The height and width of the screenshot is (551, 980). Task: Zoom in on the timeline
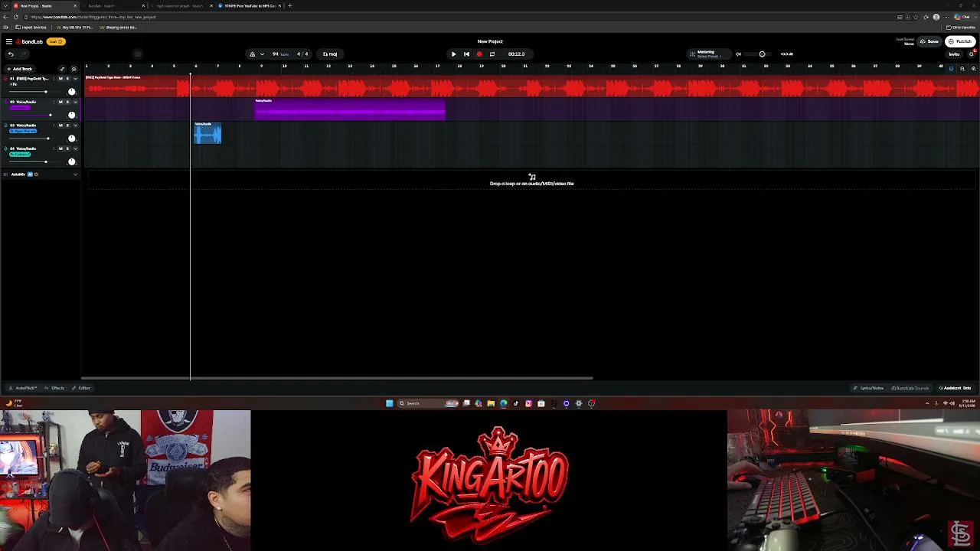(x=973, y=69)
